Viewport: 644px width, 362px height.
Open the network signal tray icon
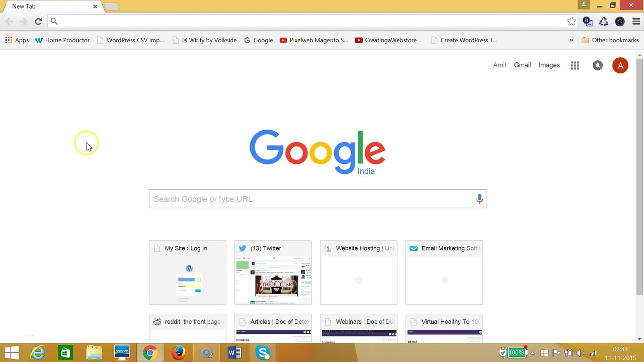593,353
